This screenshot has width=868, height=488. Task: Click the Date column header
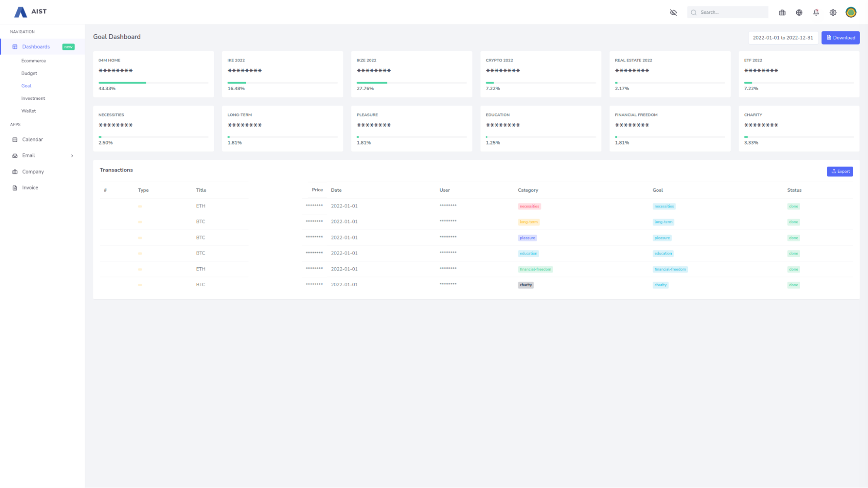(336, 190)
